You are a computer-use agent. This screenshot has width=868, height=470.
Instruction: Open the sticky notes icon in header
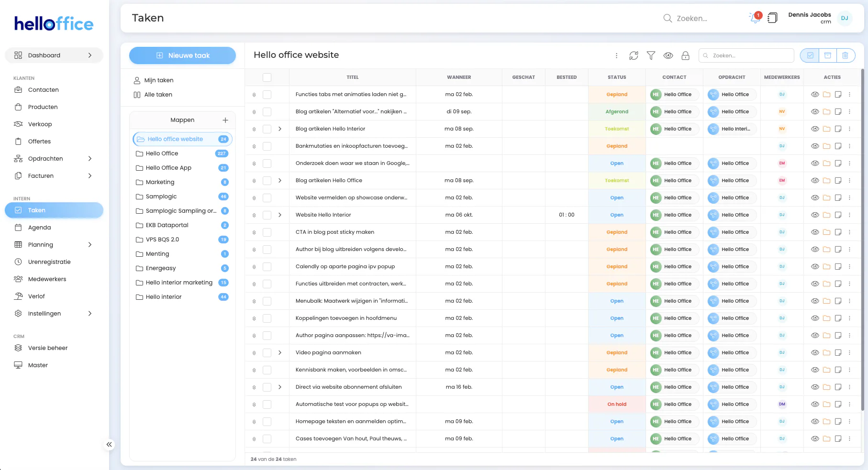tap(772, 18)
